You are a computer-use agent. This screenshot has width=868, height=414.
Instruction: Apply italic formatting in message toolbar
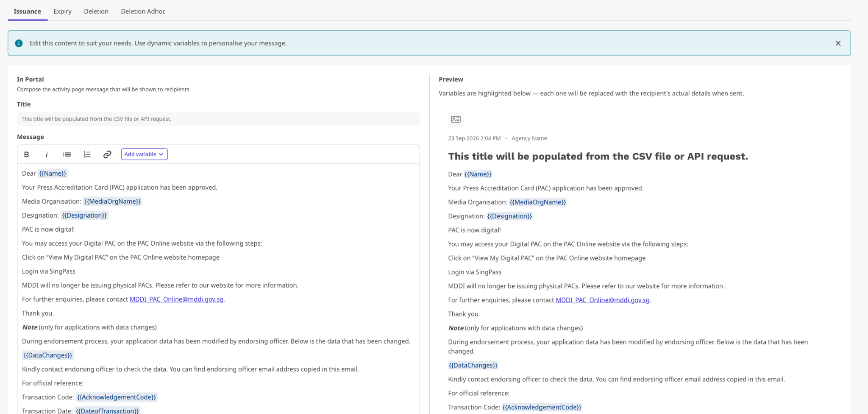click(x=47, y=154)
